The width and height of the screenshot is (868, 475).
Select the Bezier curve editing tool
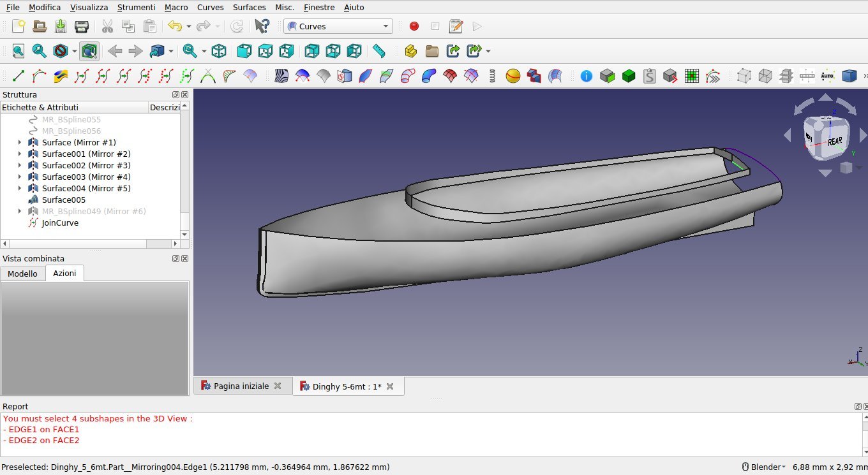click(x=40, y=76)
